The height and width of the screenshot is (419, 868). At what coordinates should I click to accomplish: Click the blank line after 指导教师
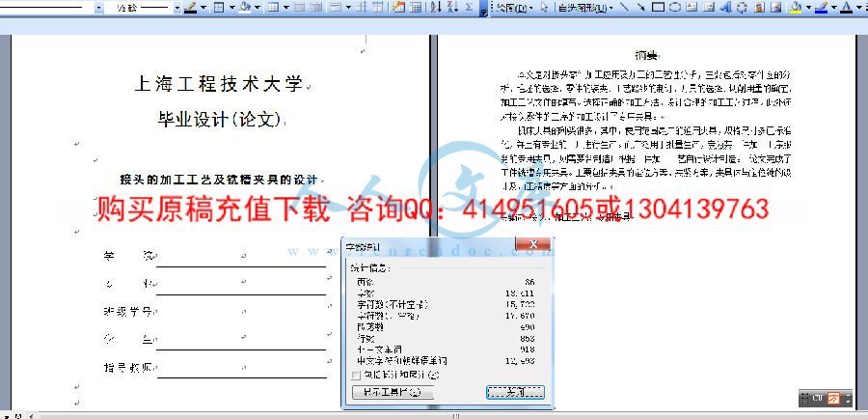pyautogui.click(x=241, y=372)
